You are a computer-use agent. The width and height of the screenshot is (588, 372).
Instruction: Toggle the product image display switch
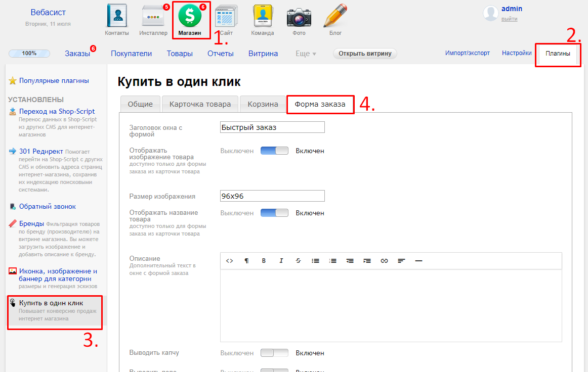pyautogui.click(x=274, y=151)
